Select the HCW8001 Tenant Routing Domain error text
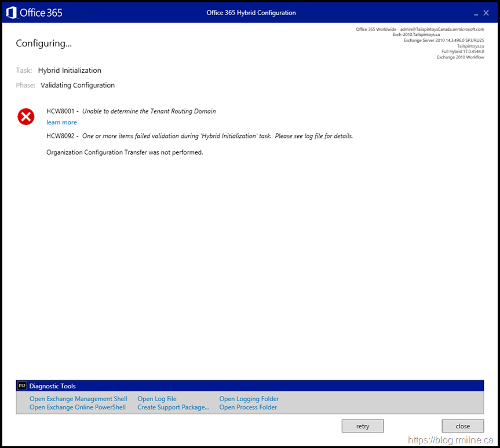 [x=149, y=111]
